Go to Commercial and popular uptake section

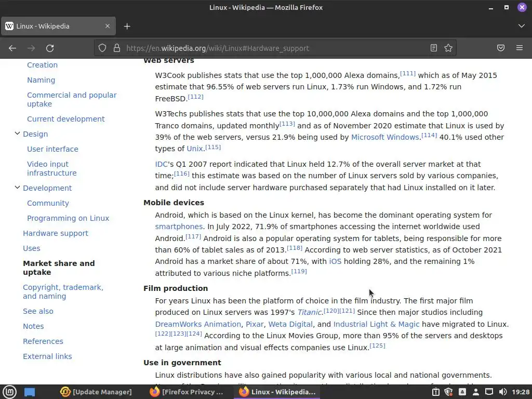coord(72,99)
